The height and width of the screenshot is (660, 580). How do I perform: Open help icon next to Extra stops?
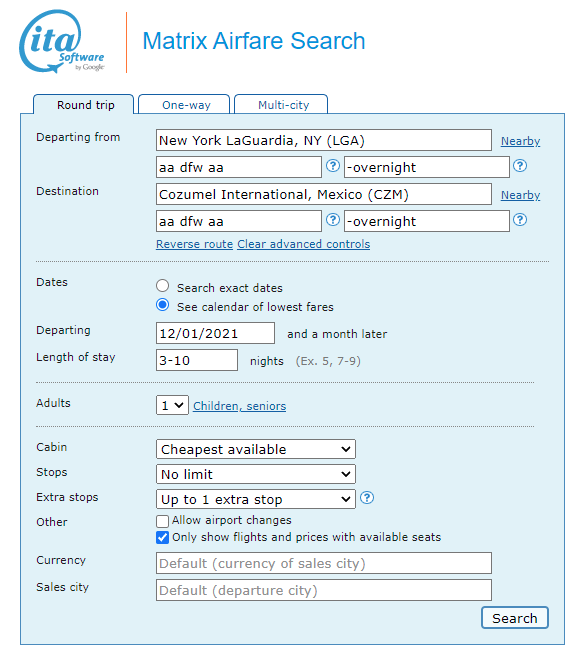pos(367,498)
